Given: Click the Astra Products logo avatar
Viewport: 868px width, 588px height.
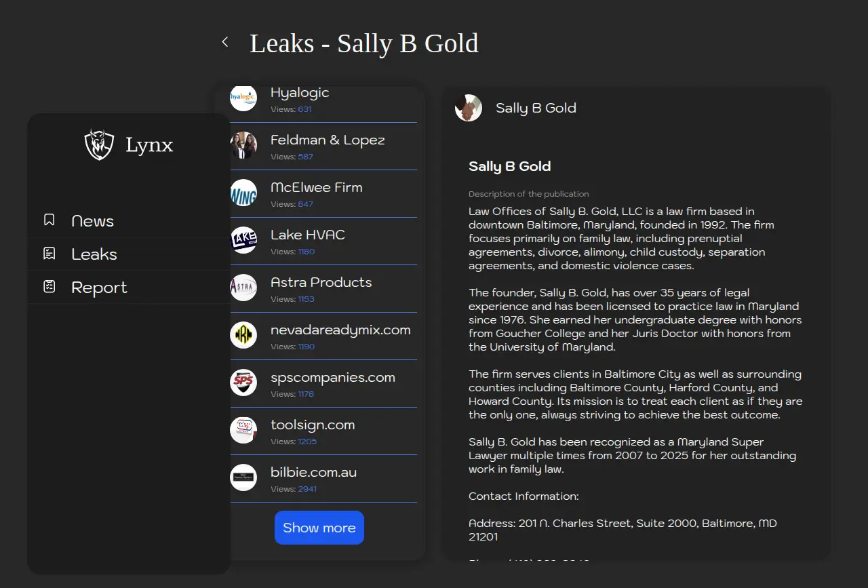Looking at the screenshot, I should [x=243, y=288].
